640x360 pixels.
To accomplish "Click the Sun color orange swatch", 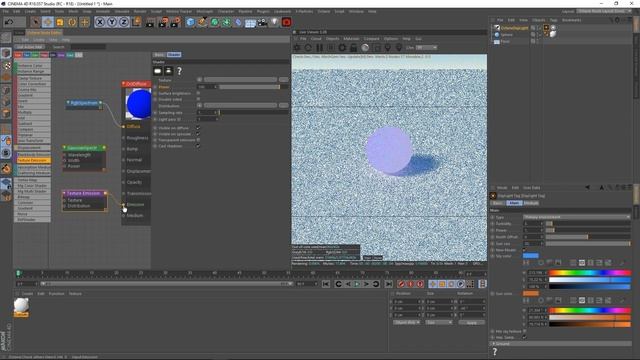I will click(531, 293).
